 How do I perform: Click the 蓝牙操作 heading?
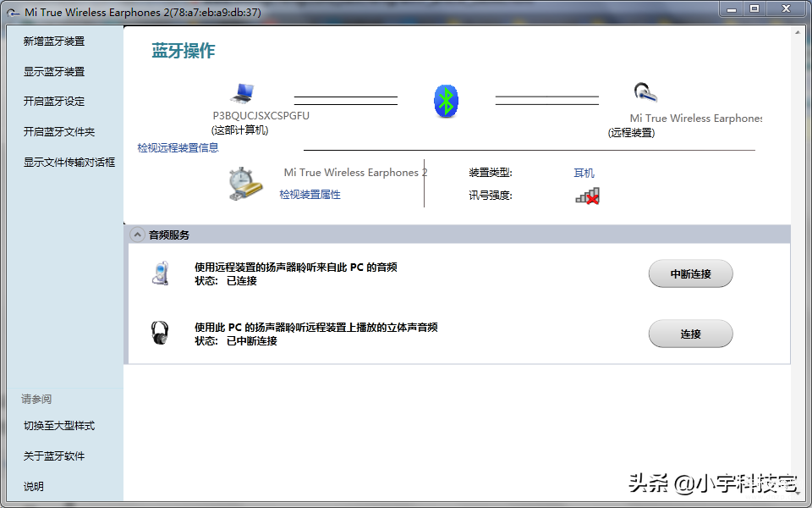point(184,51)
